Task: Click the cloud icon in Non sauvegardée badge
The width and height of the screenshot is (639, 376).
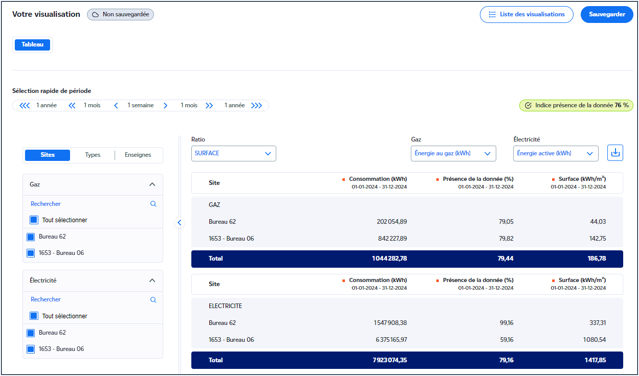Action: [95, 15]
